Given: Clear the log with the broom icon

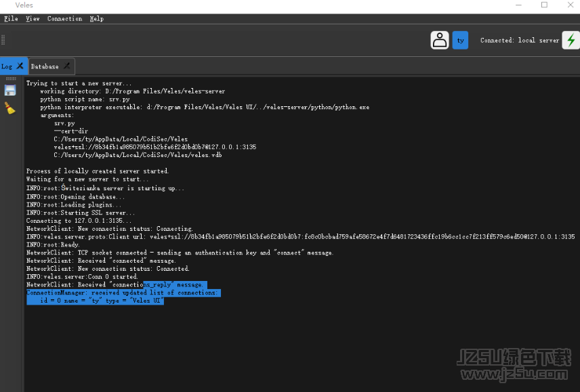Looking at the screenshot, I should pyautogui.click(x=10, y=108).
